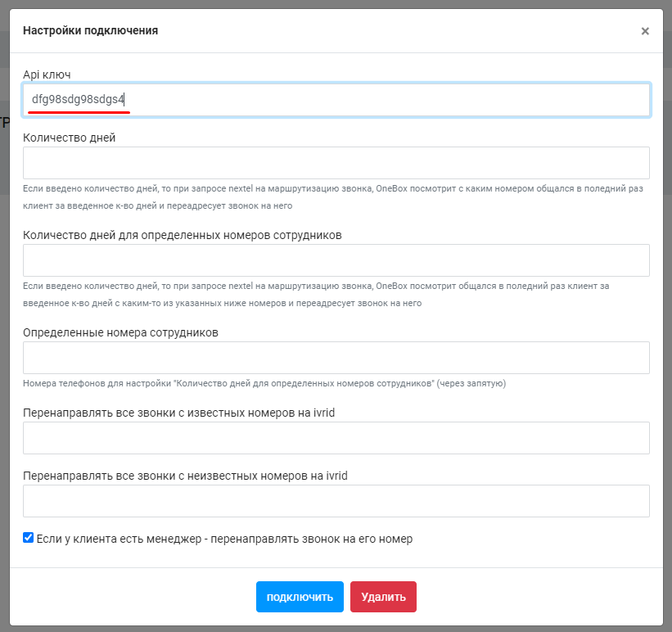672x632 pixels.
Task: Click the known numbers ivrid redirect field
Action: (x=336, y=438)
